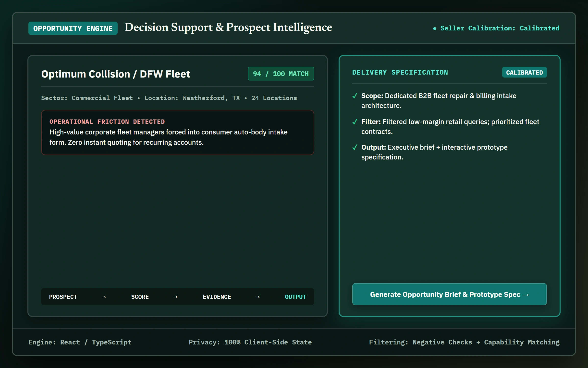
Task: Click Filtering: Negative Checks footer text
Action: [464, 342]
